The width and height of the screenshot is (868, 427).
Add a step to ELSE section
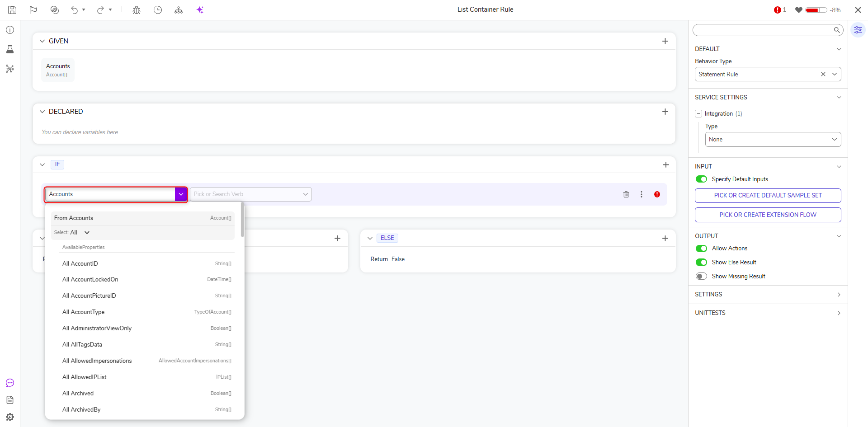pos(665,239)
